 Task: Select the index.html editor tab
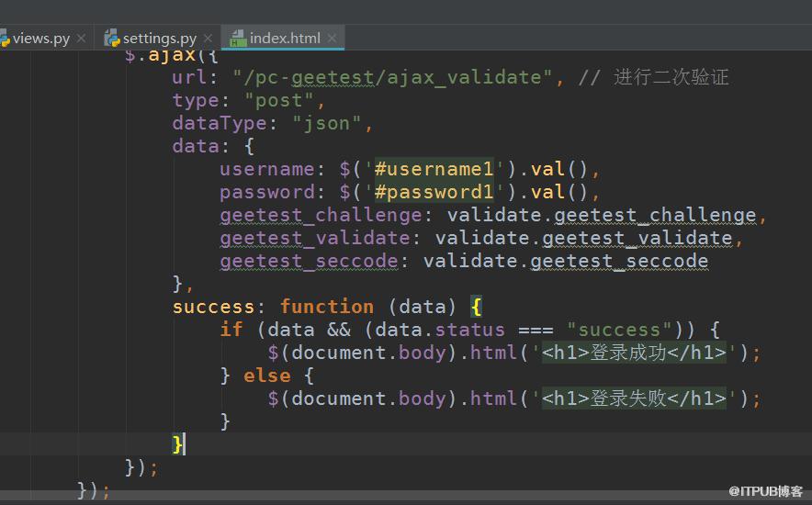coord(283,39)
